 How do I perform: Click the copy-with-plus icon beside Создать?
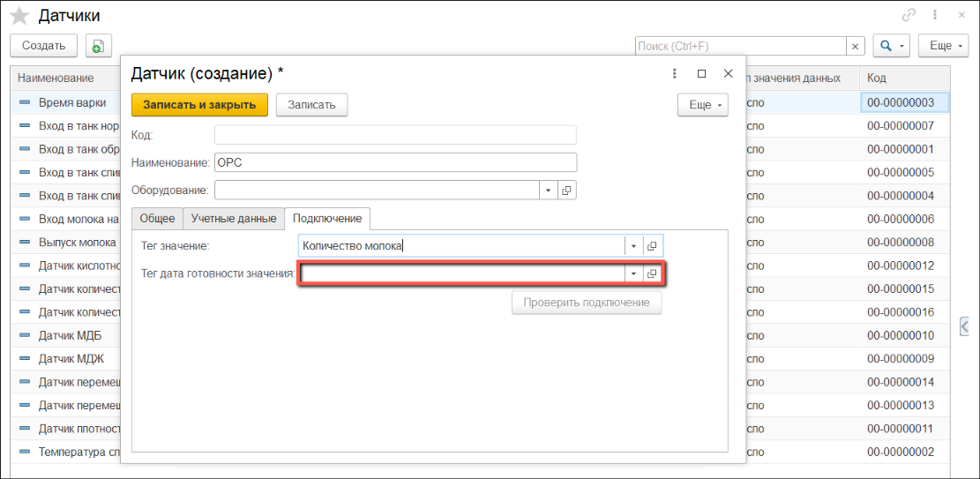[97, 46]
